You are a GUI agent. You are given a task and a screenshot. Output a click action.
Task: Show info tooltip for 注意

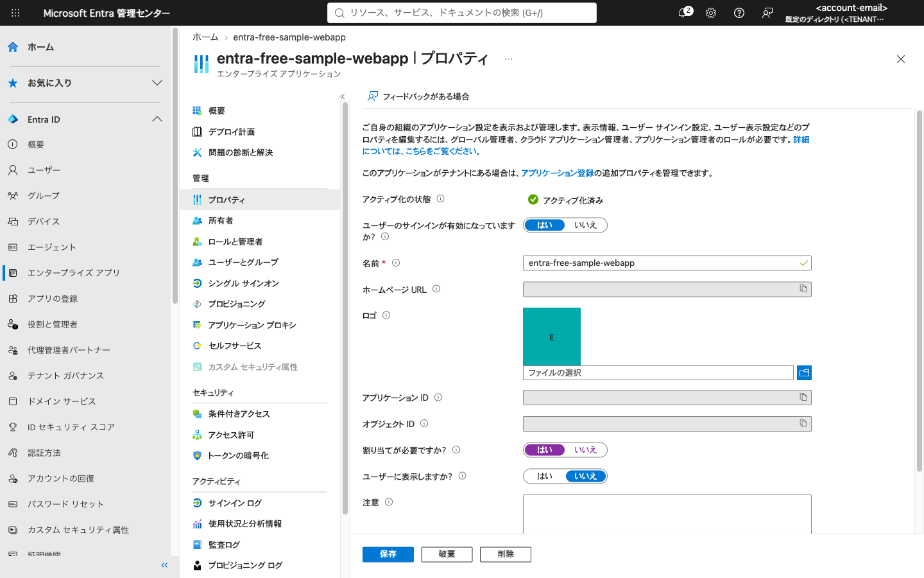coord(389,502)
